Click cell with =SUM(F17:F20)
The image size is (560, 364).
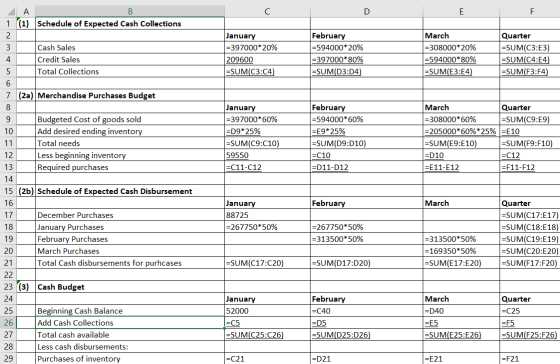pos(530,263)
